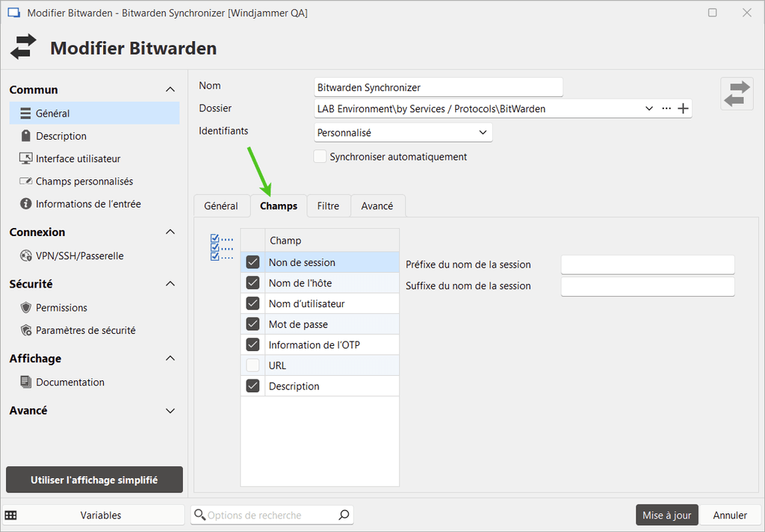
Task: Click Utiliser l'affichage simplifié button
Action: [x=94, y=480]
